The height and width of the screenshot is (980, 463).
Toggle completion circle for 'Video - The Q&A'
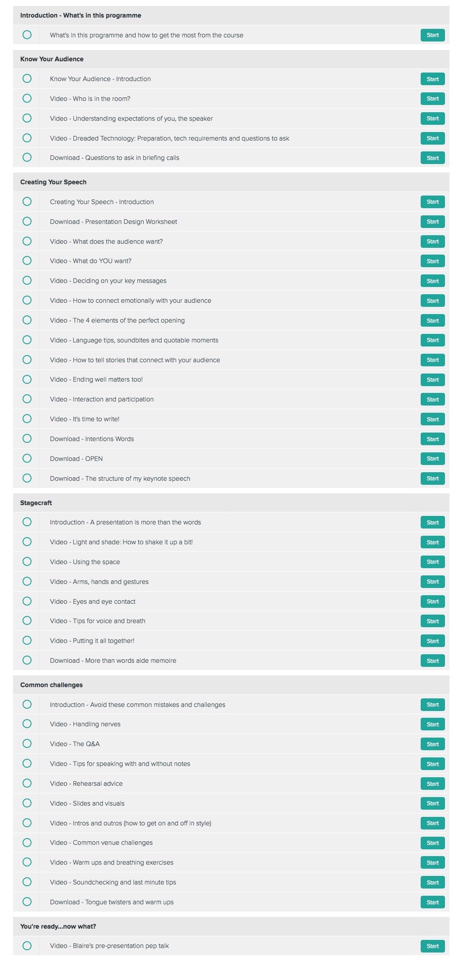click(x=27, y=743)
